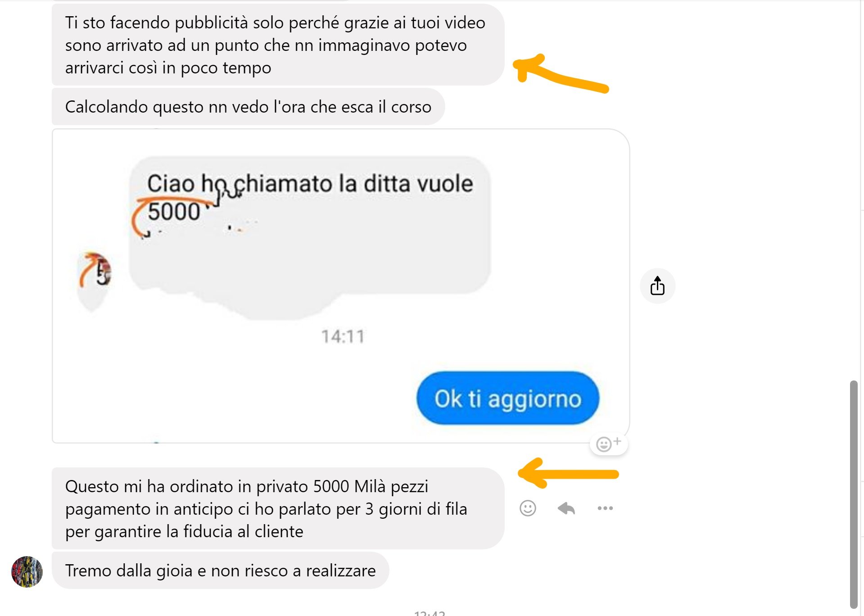
Task: Open the sender's profile avatar
Action: click(x=27, y=571)
